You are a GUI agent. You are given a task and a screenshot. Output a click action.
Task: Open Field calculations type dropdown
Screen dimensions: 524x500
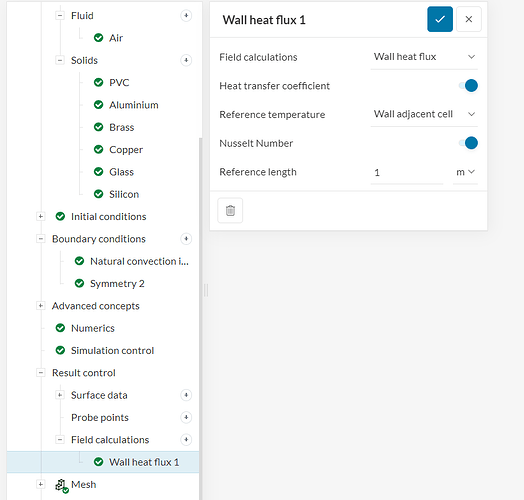[424, 57]
